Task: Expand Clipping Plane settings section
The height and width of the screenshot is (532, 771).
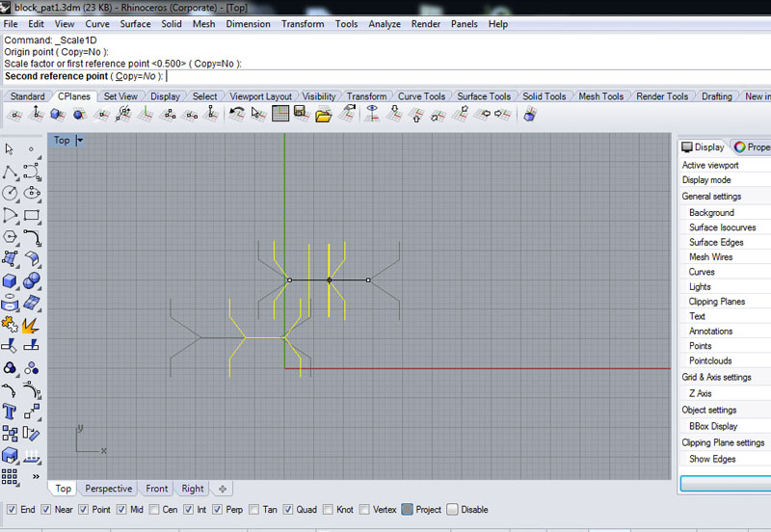Action: pyautogui.click(x=723, y=442)
